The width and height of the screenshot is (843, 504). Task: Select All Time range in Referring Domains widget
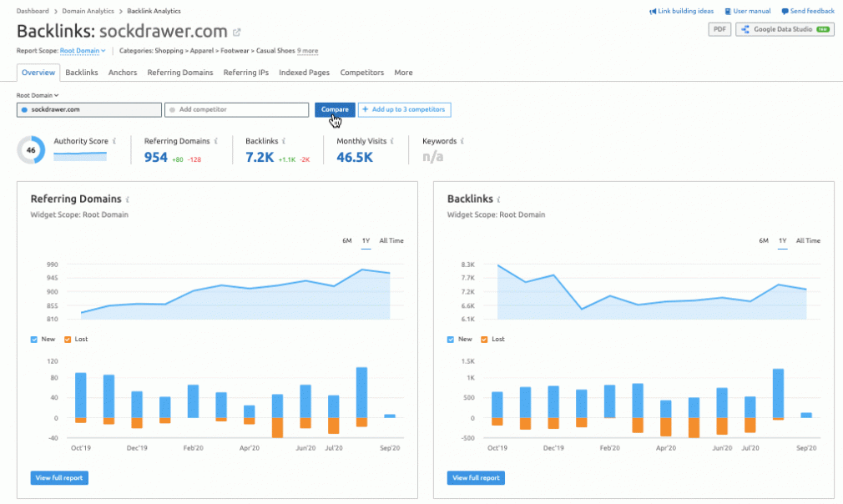tap(391, 240)
